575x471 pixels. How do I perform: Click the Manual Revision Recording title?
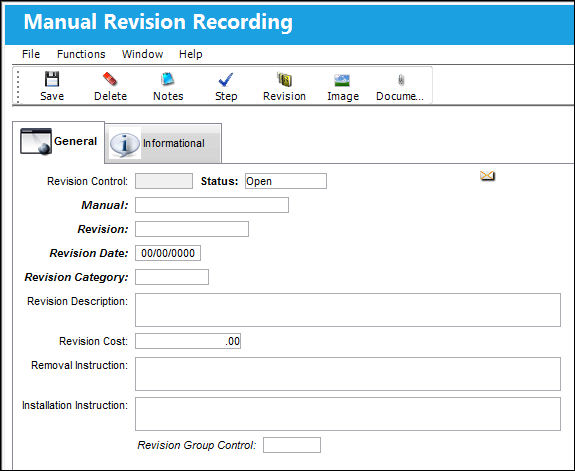(158, 22)
